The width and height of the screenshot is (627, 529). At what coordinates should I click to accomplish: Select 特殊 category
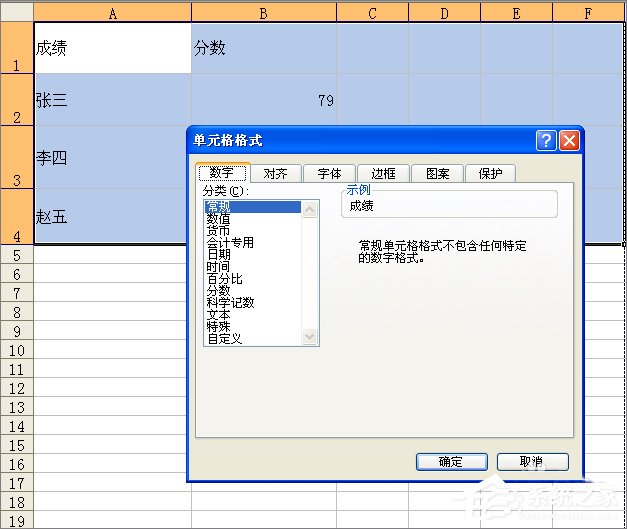click(253, 327)
